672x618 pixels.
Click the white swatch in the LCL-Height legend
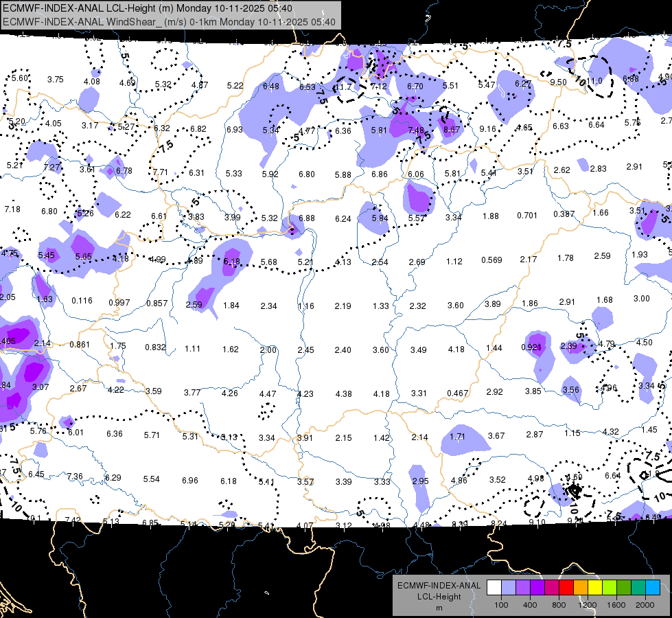pos(494,588)
